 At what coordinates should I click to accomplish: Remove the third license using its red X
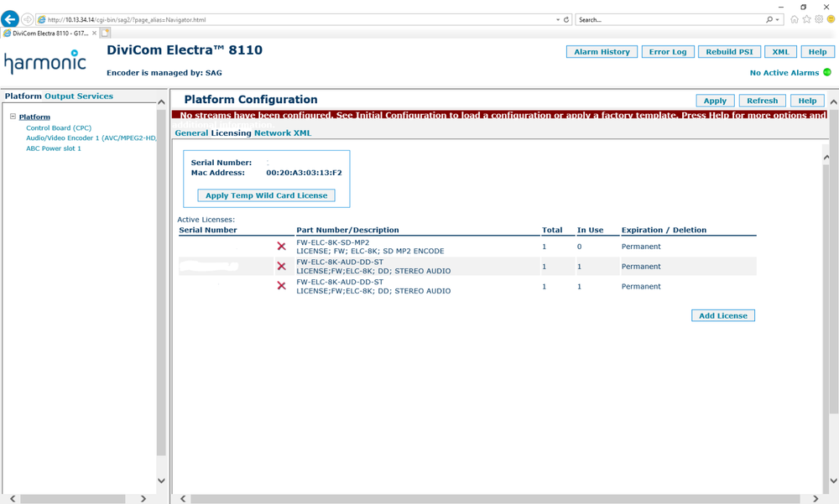[281, 286]
